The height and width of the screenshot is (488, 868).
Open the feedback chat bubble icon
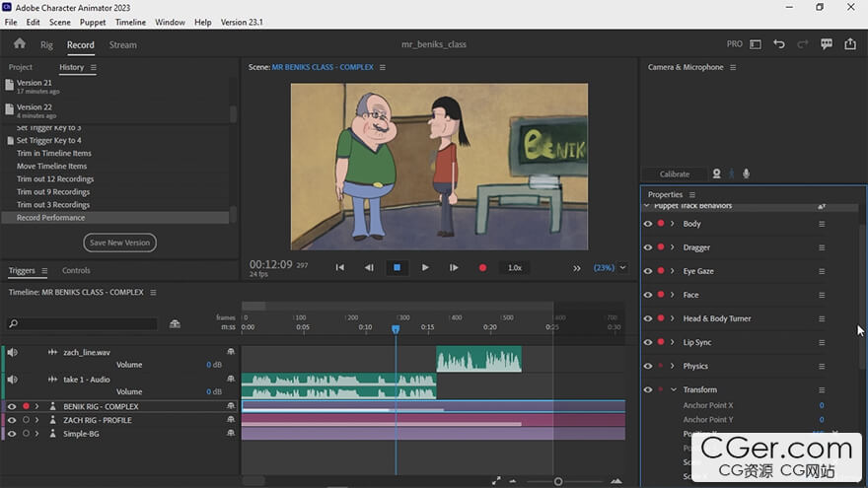[x=827, y=44]
